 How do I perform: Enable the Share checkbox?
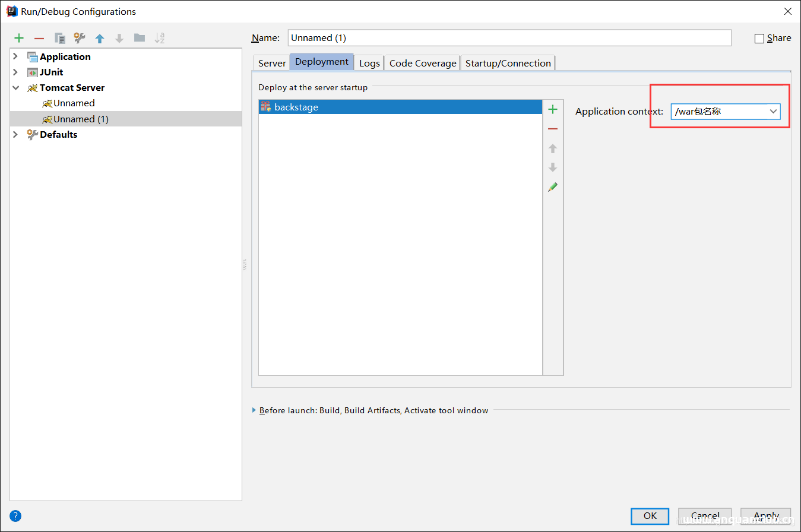tap(759, 39)
